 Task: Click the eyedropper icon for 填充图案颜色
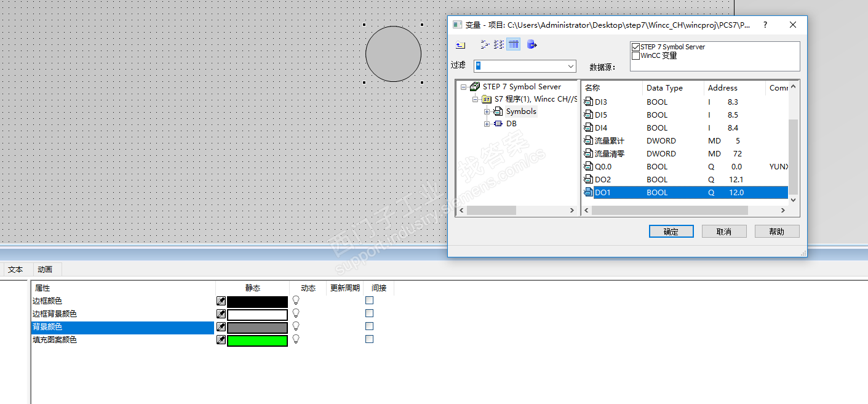point(221,340)
